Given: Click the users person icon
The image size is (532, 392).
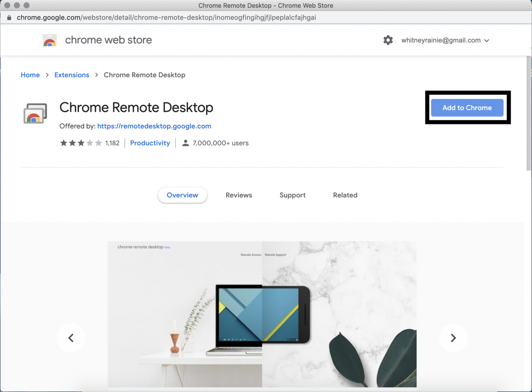Looking at the screenshot, I should 186,143.
